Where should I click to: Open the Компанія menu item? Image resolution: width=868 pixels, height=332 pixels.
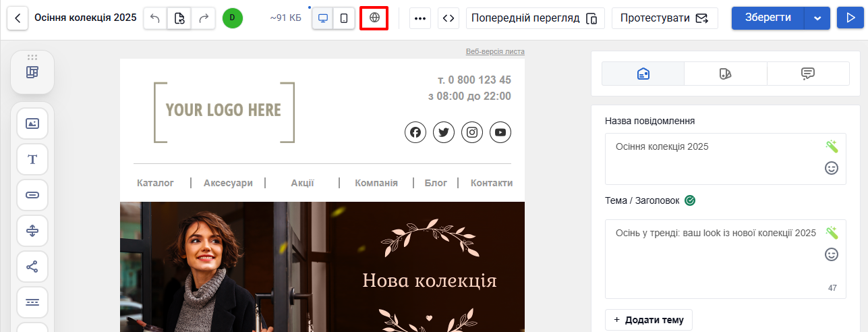click(x=376, y=183)
